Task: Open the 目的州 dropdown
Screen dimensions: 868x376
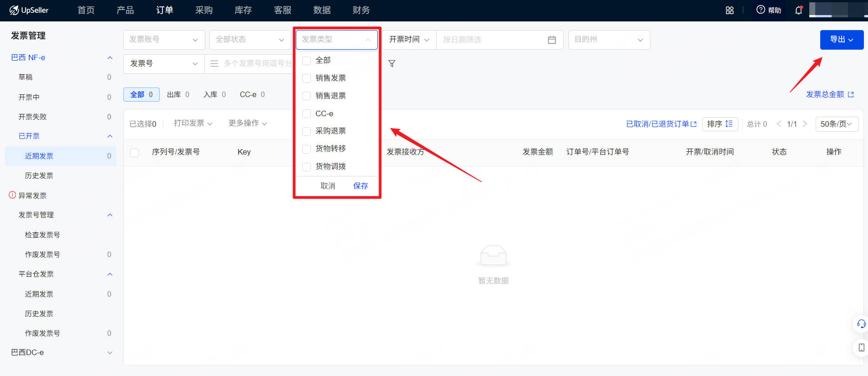Action: point(609,40)
